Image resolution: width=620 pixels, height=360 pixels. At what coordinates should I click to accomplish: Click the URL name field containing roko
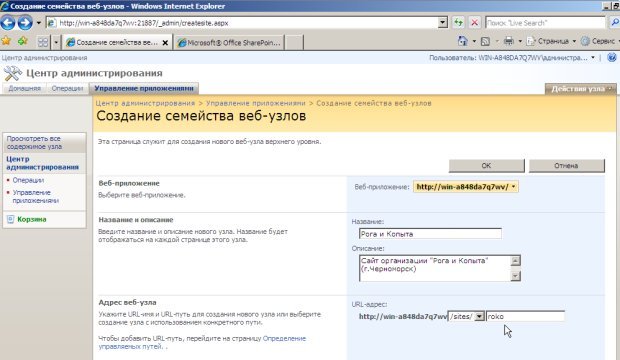pos(525,316)
